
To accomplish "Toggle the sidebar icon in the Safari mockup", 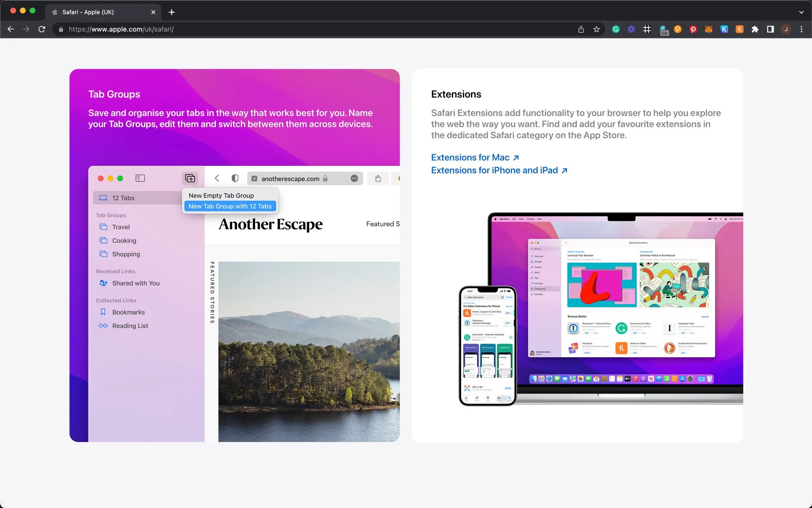I will [x=140, y=178].
